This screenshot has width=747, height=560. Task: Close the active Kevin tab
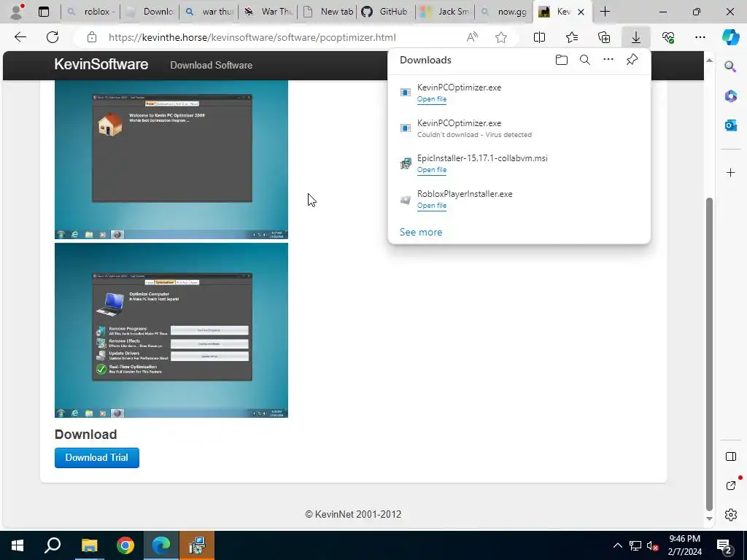pyautogui.click(x=581, y=12)
